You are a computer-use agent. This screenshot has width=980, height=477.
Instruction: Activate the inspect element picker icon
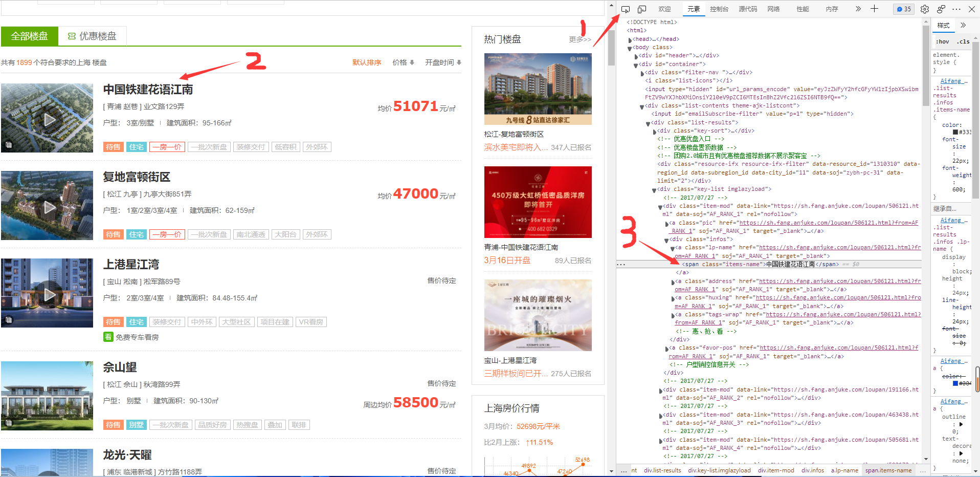[x=625, y=9]
